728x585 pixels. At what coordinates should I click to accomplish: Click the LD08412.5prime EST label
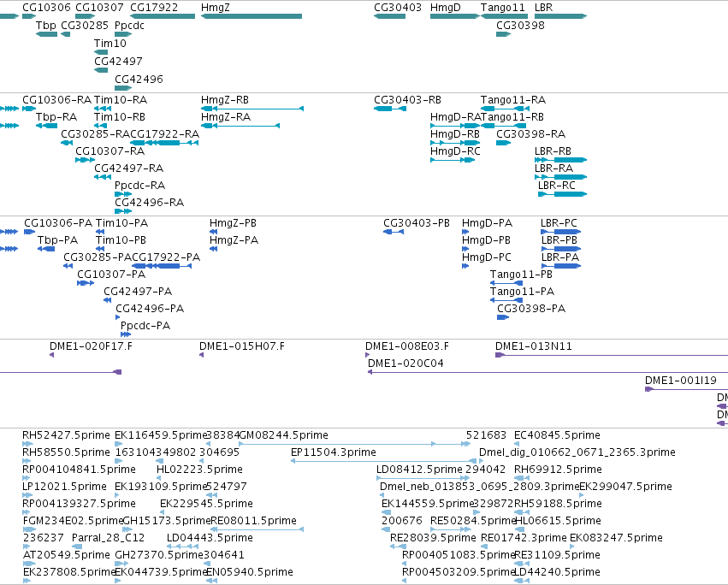tap(419, 470)
